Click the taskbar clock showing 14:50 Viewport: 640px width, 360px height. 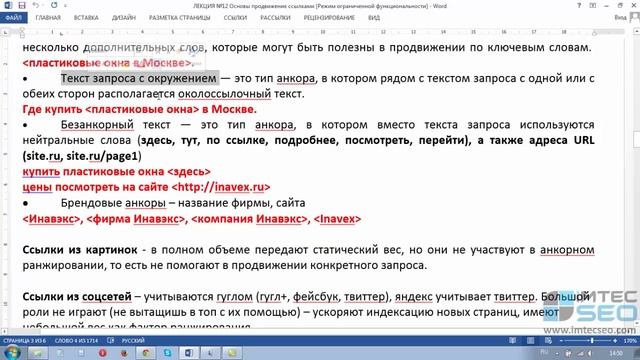[616, 353]
